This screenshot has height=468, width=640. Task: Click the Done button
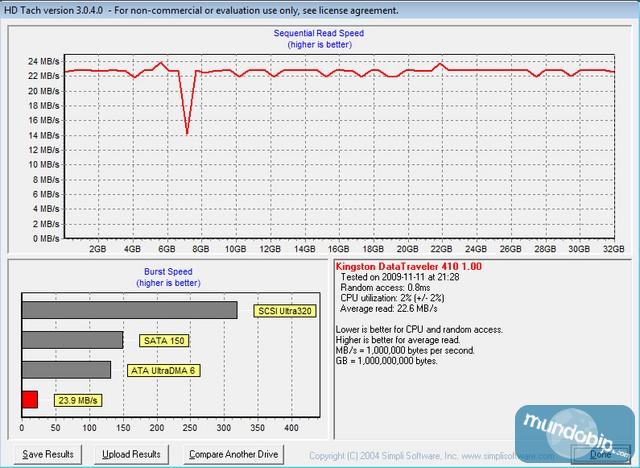click(601, 454)
